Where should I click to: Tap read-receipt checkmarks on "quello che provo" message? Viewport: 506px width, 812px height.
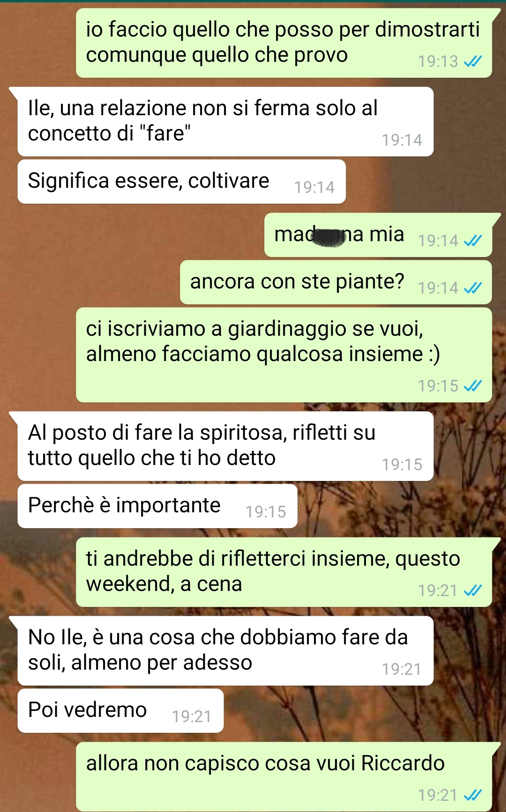pyautogui.click(x=472, y=61)
